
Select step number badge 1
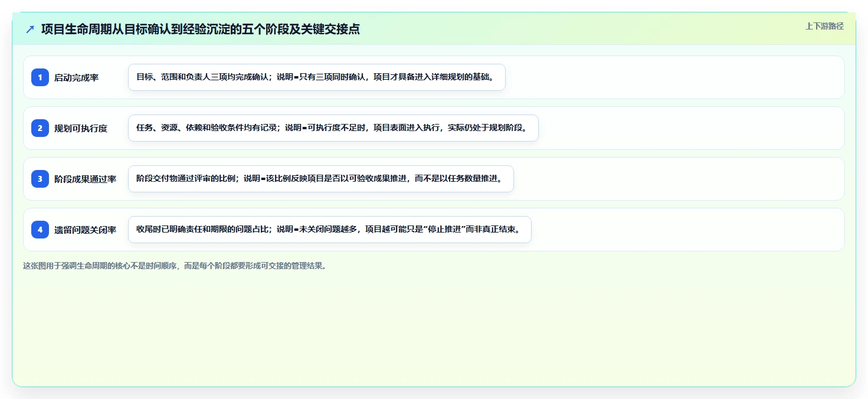click(40, 77)
